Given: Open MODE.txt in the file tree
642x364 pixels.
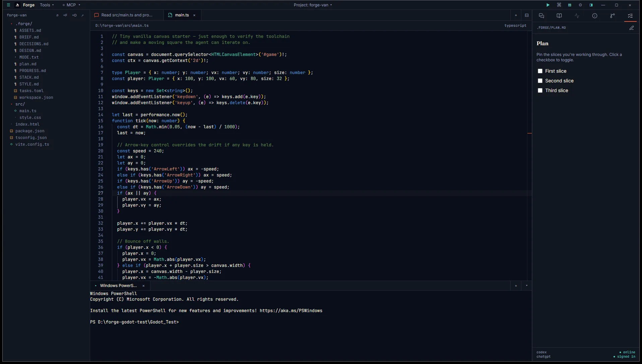Looking at the screenshot, I should 29,57.
